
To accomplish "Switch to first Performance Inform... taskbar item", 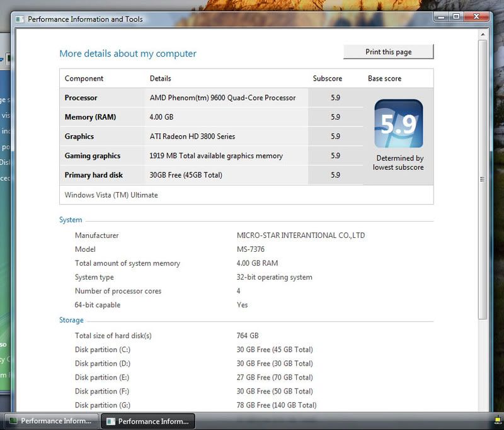I will pyautogui.click(x=50, y=421).
